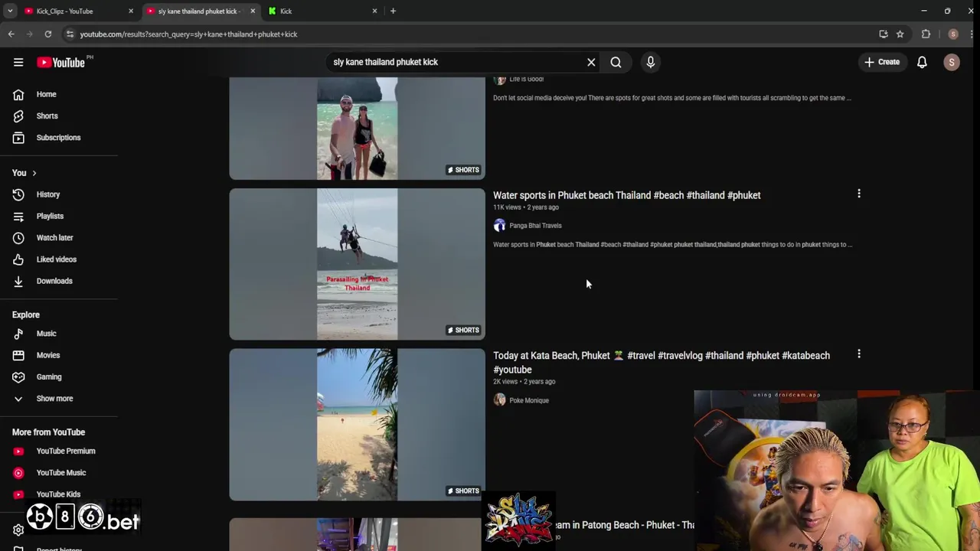The image size is (980, 551).
Task: Open options menu for Water sports video
Action: click(858, 194)
